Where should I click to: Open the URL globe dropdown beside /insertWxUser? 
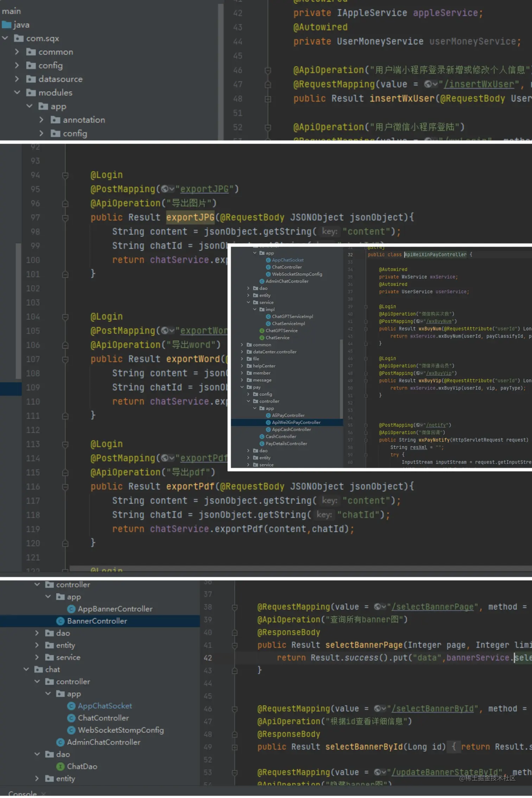pyautogui.click(x=431, y=84)
